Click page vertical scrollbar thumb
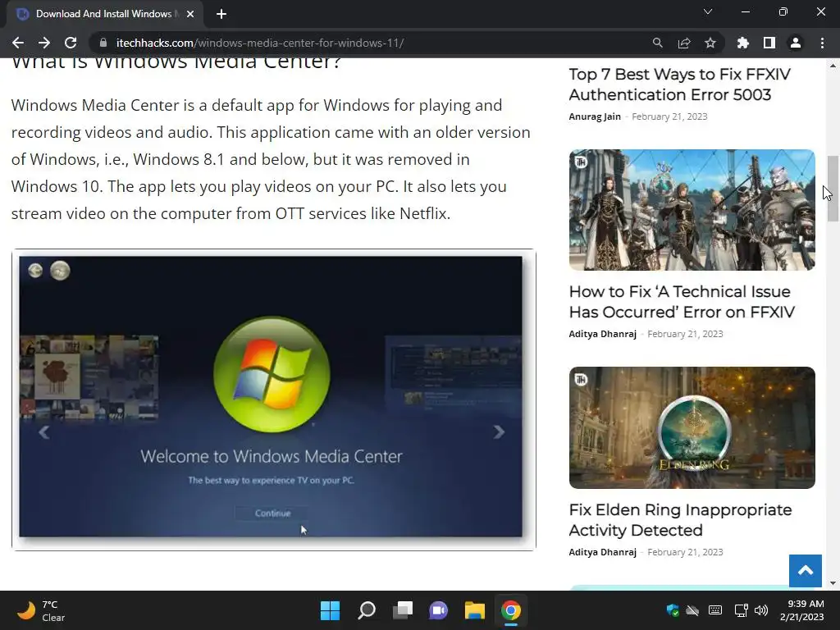The width and height of the screenshot is (840, 630). point(833,188)
